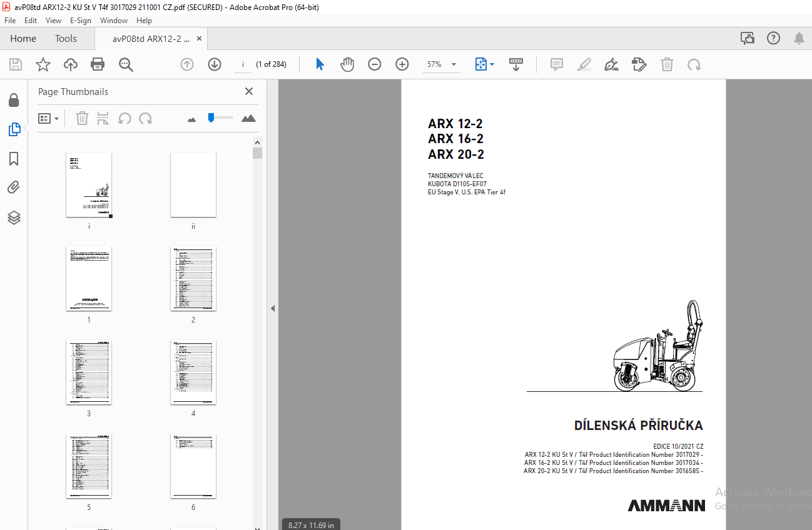The height and width of the screenshot is (530, 812).
Task: Adjust the thumbnail size slider handle
Action: (x=211, y=117)
